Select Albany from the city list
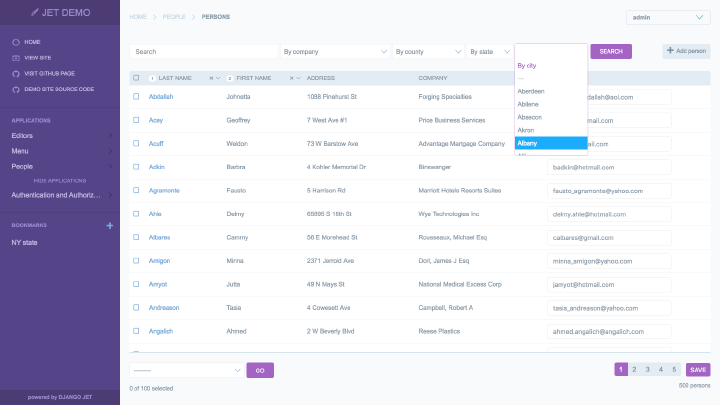This screenshot has height=405, width=720. [551, 143]
